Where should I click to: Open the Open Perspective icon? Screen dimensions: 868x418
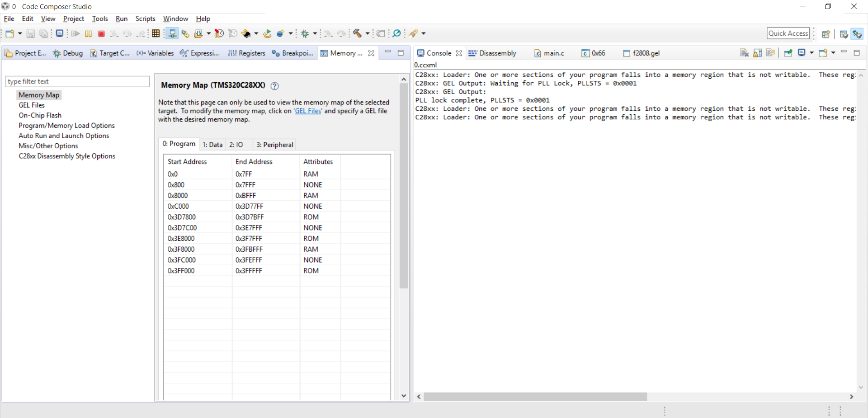826,34
